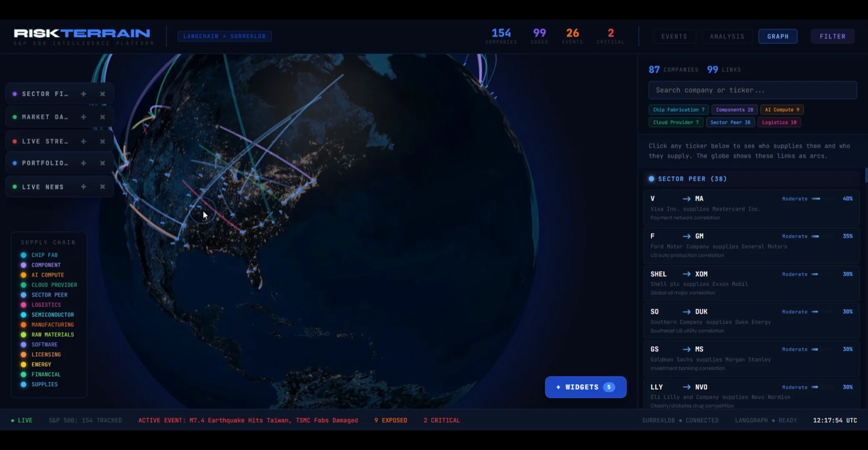Click the 154 Companies counter
Screen dimensions: 868x450
[x=501, y=36]
